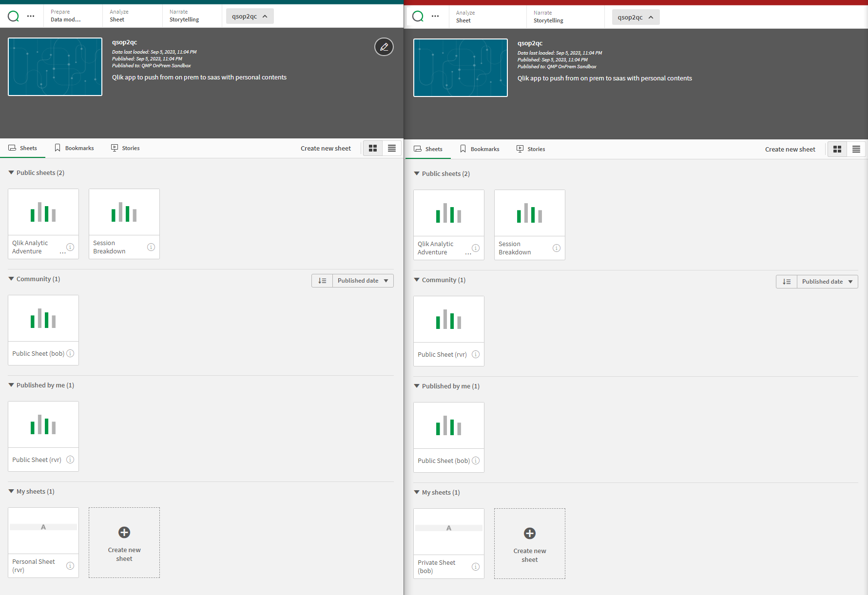This screenshot has height=595, width=868.
Task: Open qsop2qc app dropdown in right window
Action: 636,17
